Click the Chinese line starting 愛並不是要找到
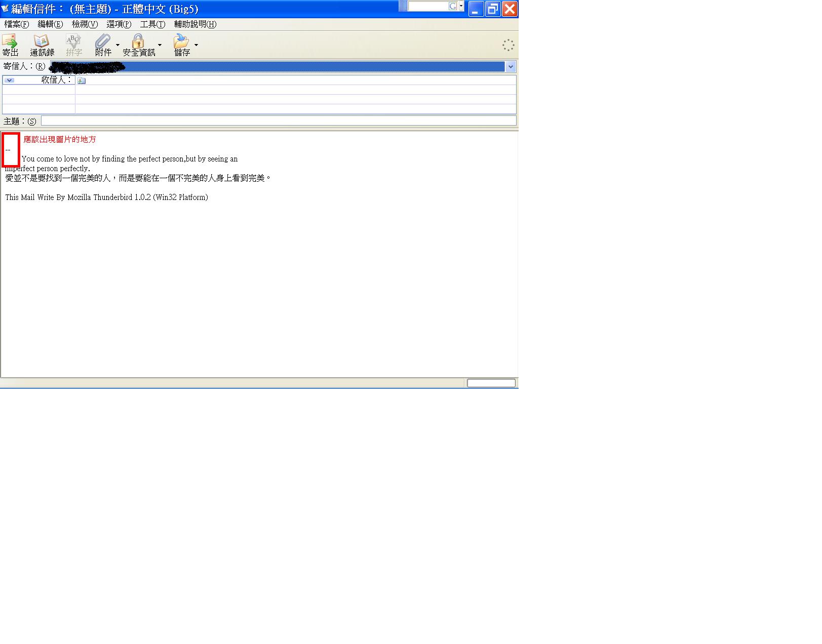Image resolution: width=822 pixels, height=644 pixels. point(138,178)
